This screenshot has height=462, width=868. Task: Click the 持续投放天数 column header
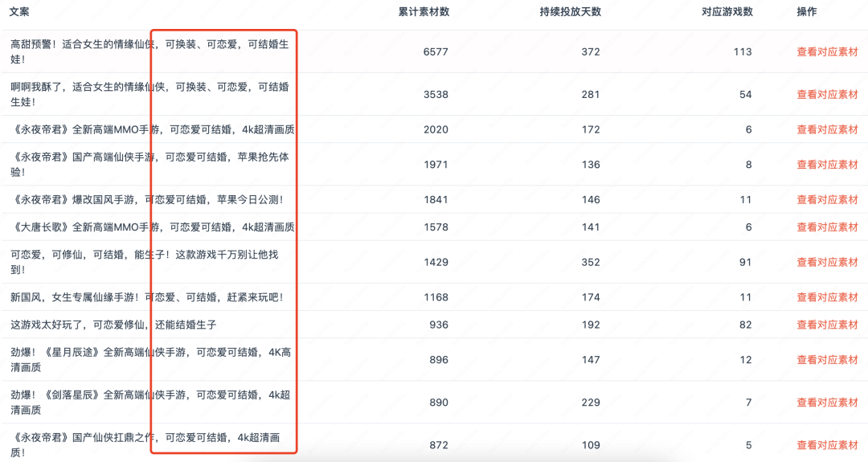point(570,11)
